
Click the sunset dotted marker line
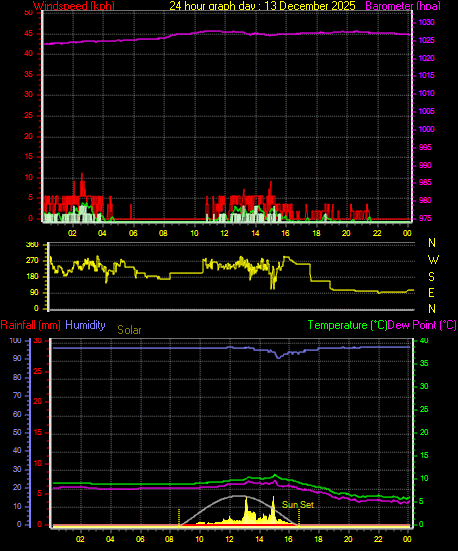[x=299, y=517]
